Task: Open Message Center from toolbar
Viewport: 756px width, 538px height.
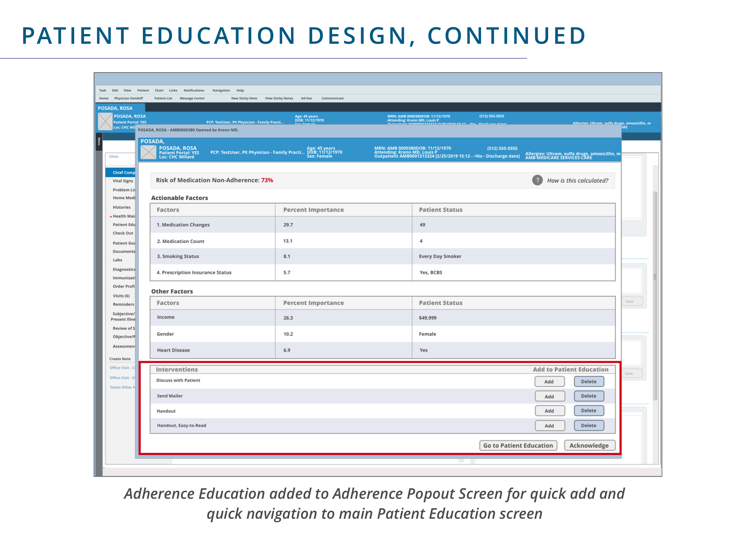Action: (x=192, y=98)
